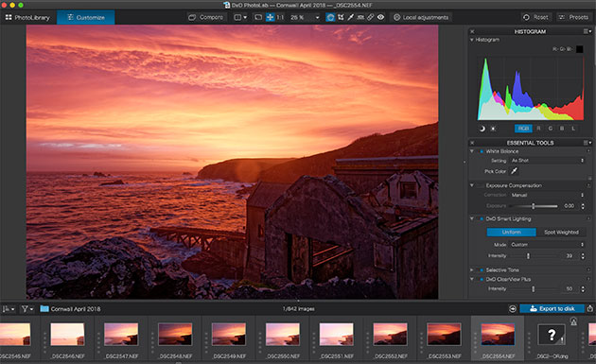Toggle DxO Smart Lighting on/off
Screen dimensions: 596x364
click(x=482, y=218)
